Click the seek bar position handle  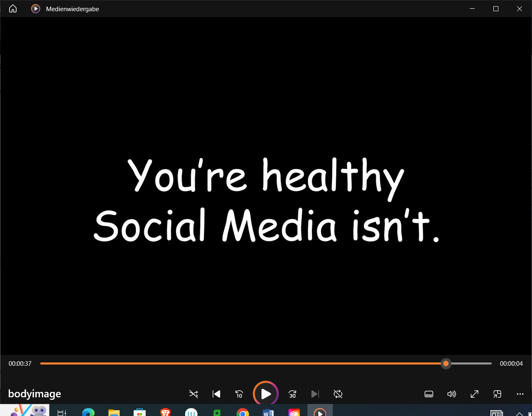(446, 364)
